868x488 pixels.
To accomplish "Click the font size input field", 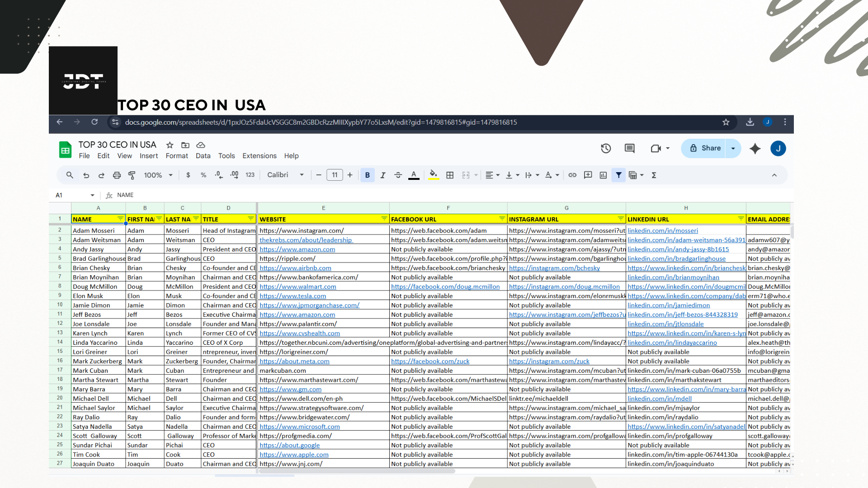I will tap(335, 175).
